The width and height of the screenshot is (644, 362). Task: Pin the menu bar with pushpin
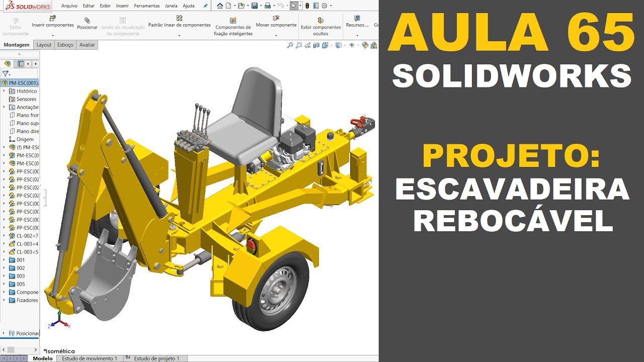[205, 6]
